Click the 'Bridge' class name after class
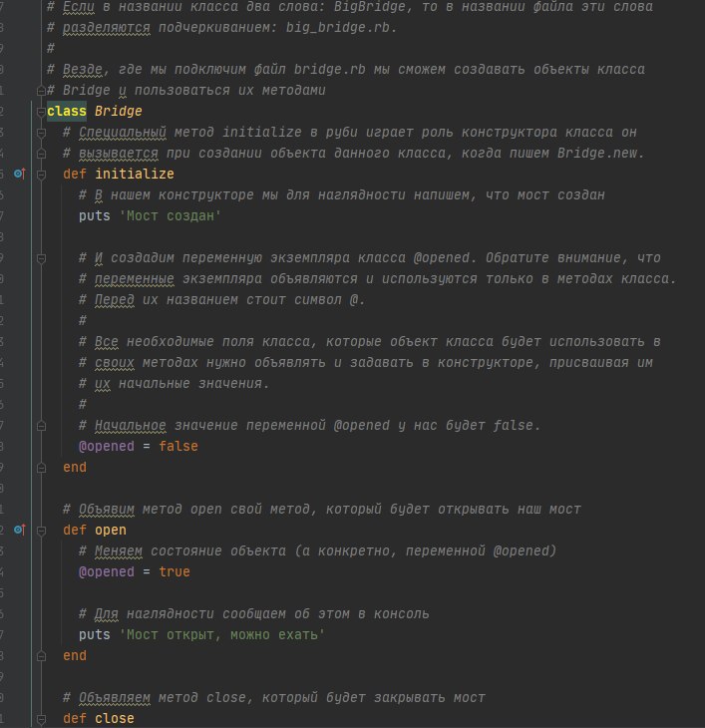The height and width of the screenshot is (728, 705). [x=119, y=112]
